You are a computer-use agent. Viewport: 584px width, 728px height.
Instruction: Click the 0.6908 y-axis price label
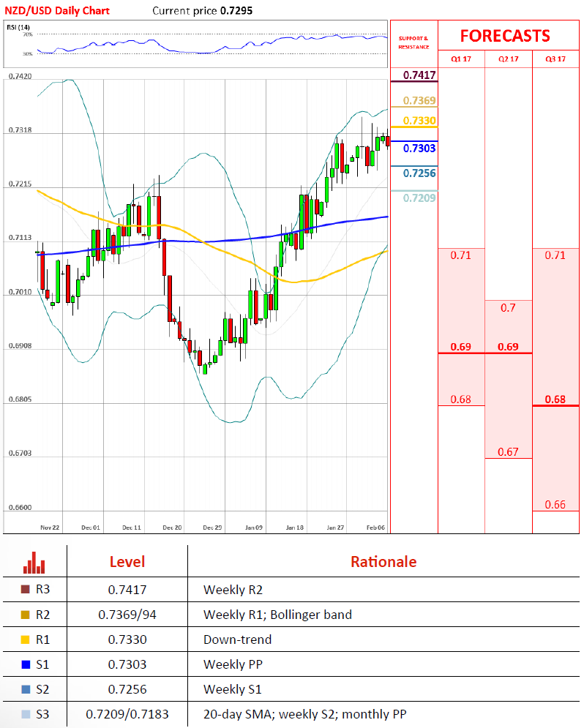[20, 346]
